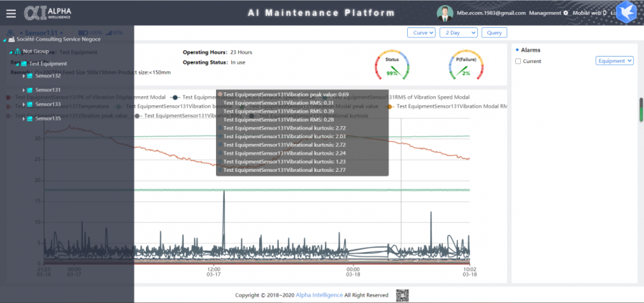Select Test Equipment in the tree
Viewport: 644px width, 303px height.
coord(48,64)
